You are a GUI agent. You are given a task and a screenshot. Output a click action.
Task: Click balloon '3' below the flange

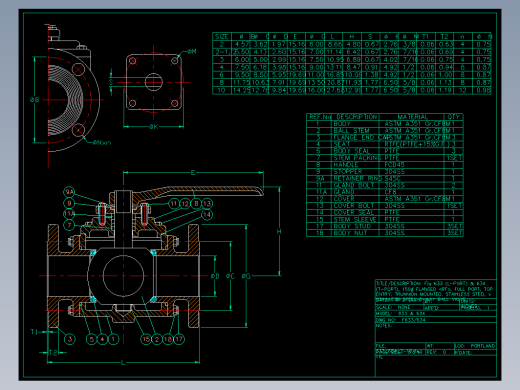pyautogui.click(x=70, y=339)
